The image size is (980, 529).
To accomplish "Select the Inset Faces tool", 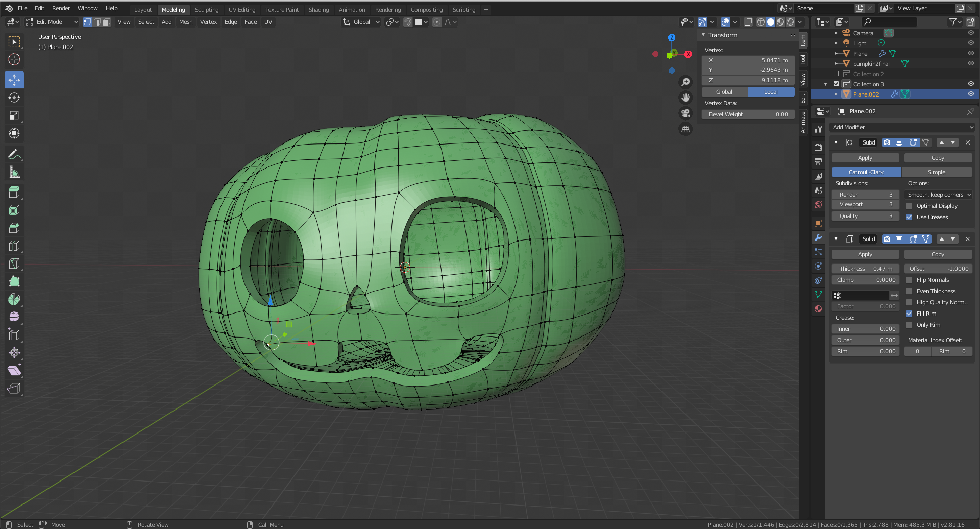I will click(14, 210).
